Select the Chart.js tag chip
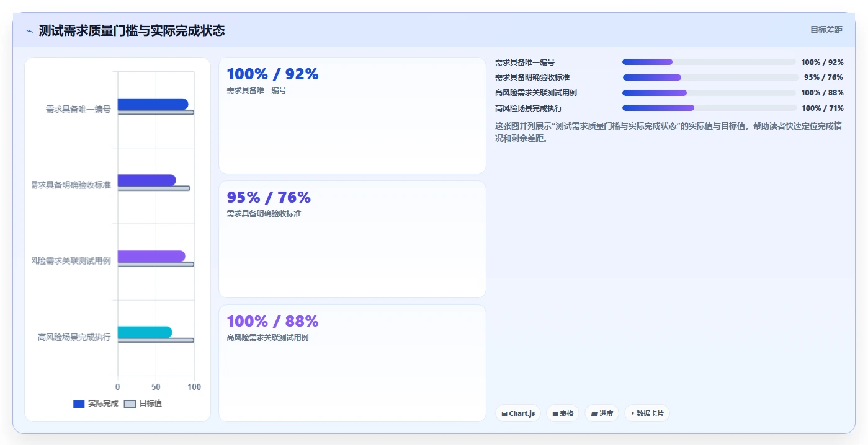 pos(518,413)
